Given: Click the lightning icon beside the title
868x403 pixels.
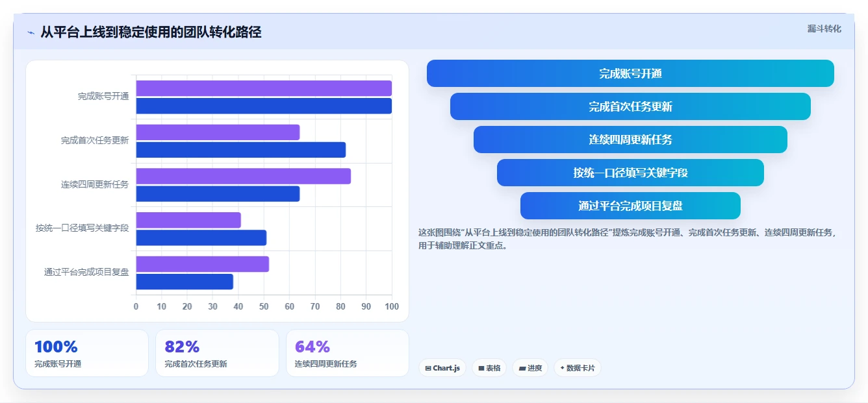Looking at the screenshot, I should [31, 32].
